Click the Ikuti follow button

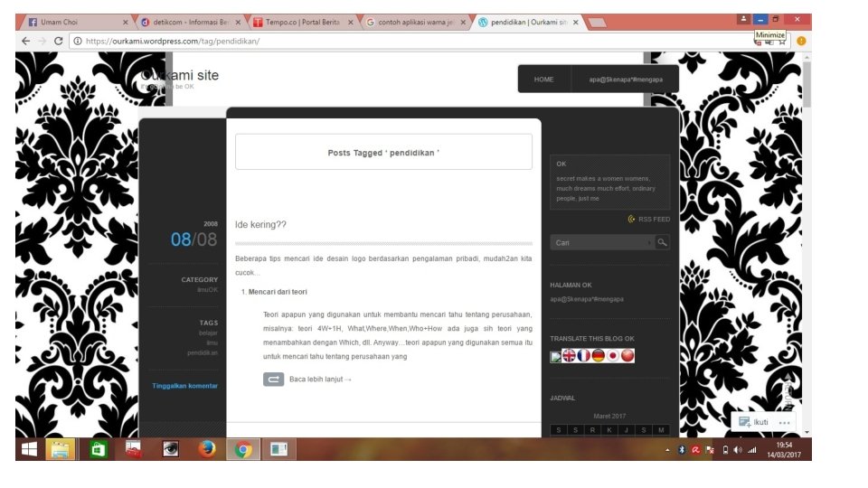tap(754, 422)
